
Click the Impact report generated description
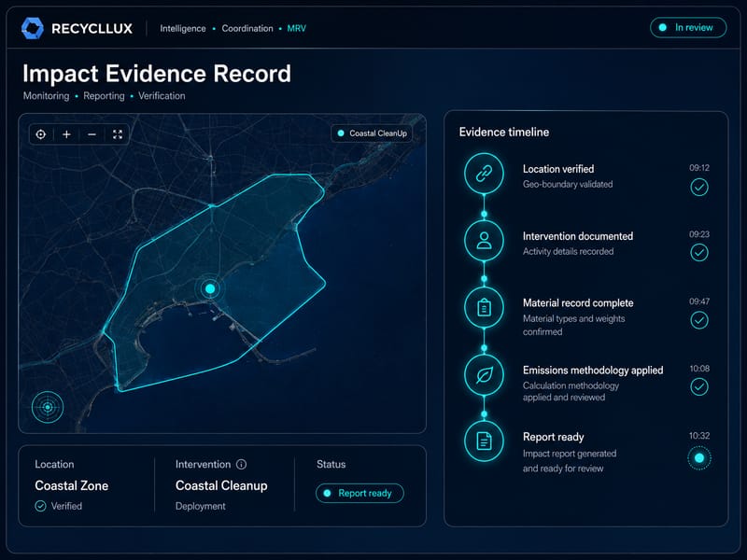[570, 460]
